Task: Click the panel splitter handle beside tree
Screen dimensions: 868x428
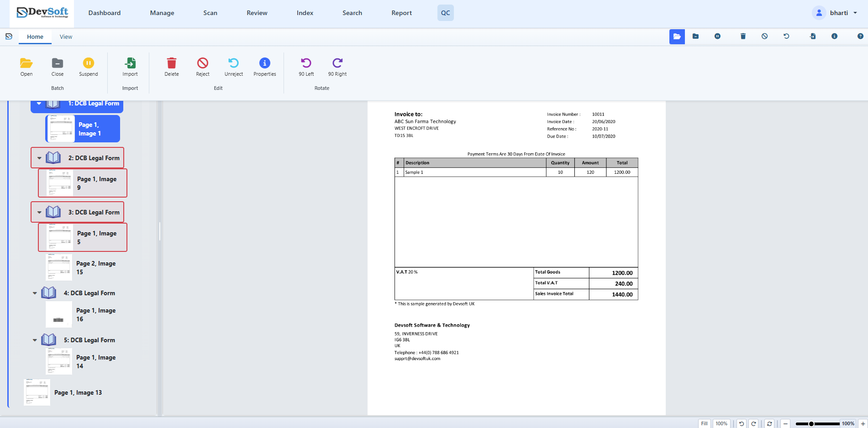Action: tap(160, 231)
